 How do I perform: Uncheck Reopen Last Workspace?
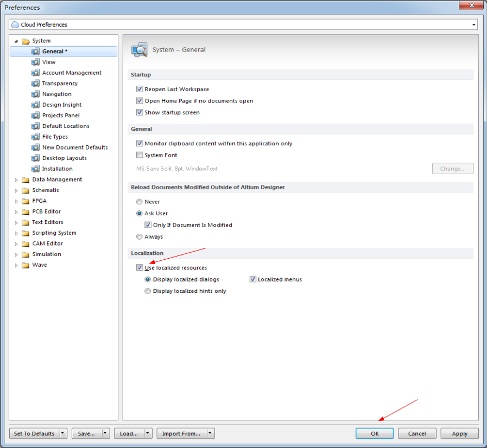140,89
